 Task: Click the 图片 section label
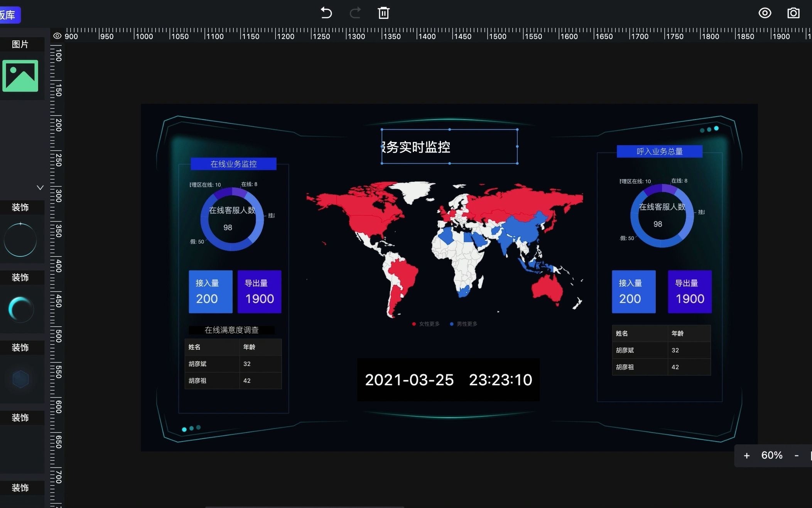click(20, 44)
